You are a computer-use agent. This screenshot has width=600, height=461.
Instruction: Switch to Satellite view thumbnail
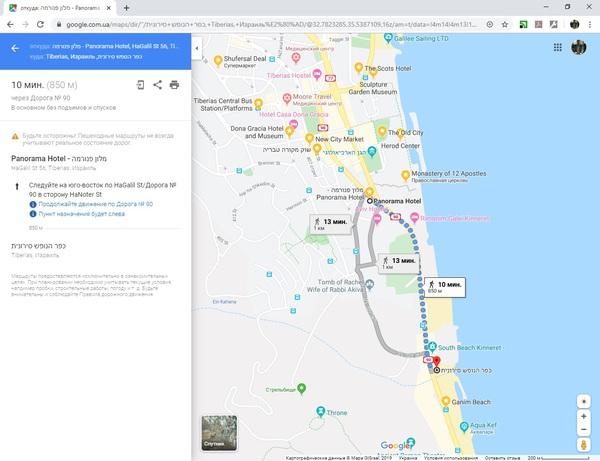coord(219,433)
